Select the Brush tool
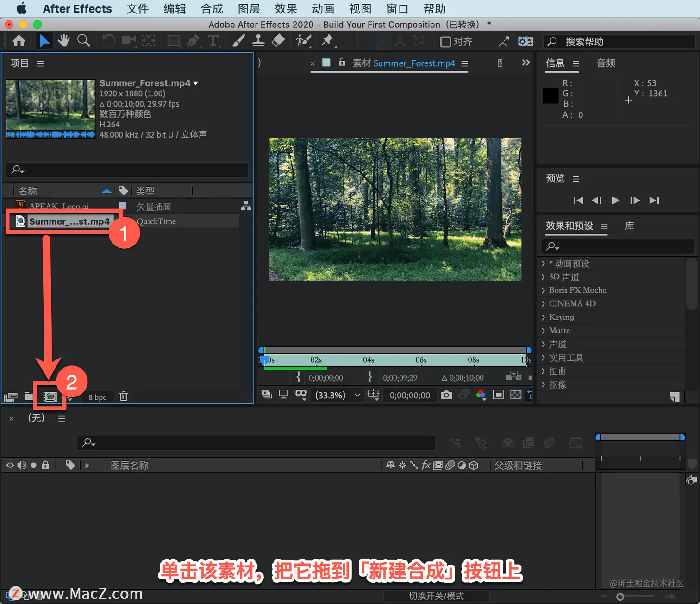Image resolution: width=700 pixels, height=604 pixels. point(238,41)
